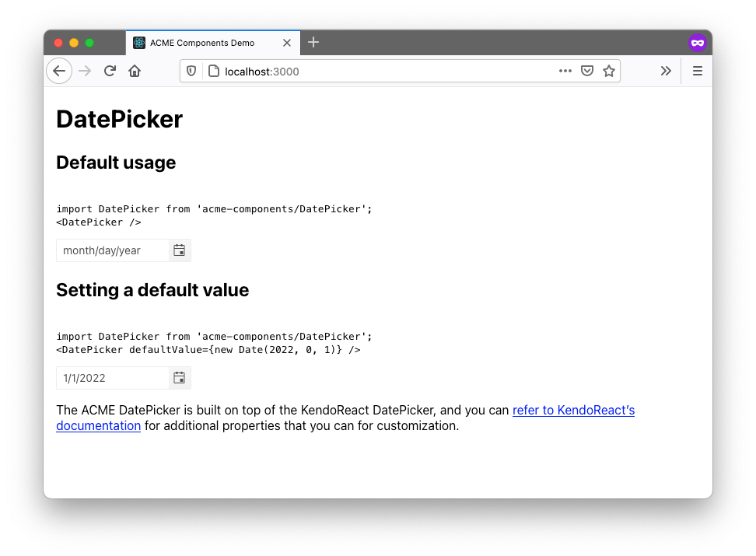Click the private browsing mask icon
This screenshot has width=756, height=556.
click(697, 43)
